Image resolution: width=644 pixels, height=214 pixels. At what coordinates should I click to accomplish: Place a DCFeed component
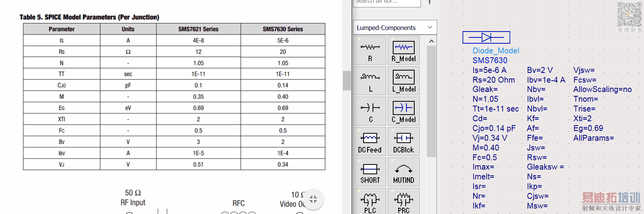370,141
